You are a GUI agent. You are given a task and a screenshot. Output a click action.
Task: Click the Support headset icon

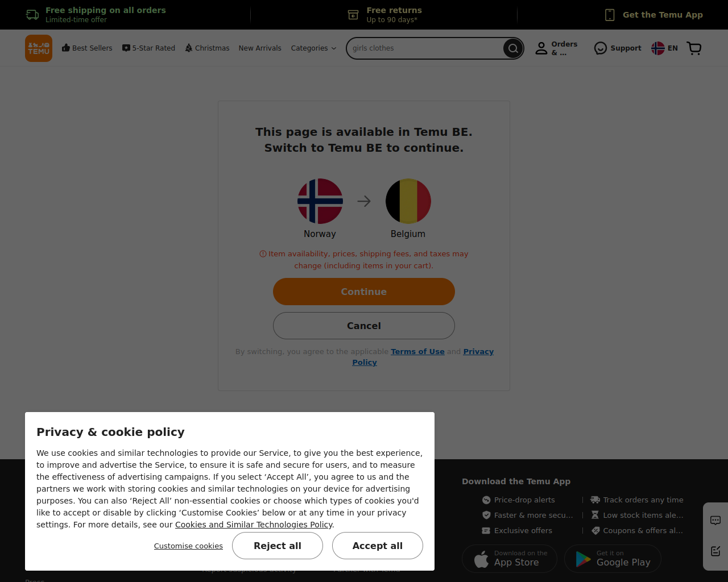click(x=601, y=48)
